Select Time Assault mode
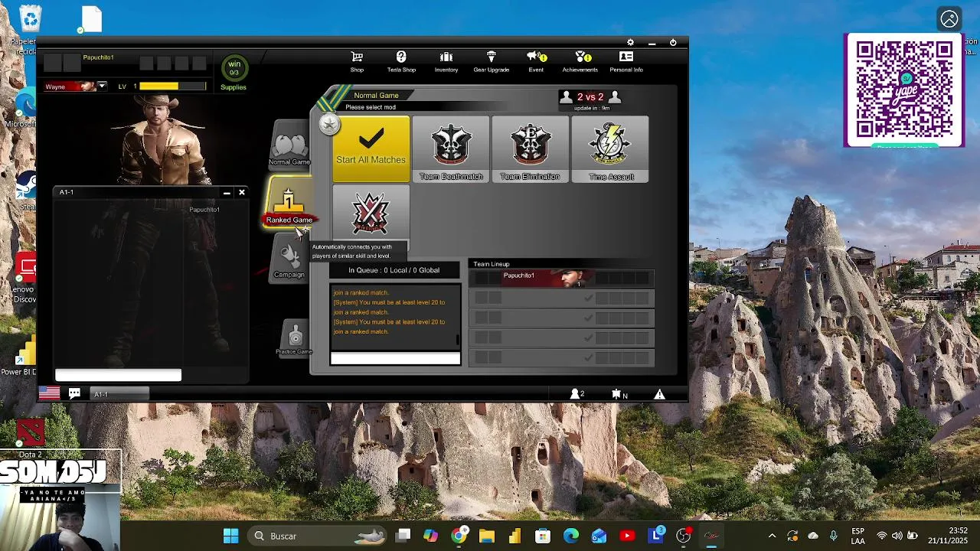This screenshot has height=551, width=980. click(x=610, y=149)
